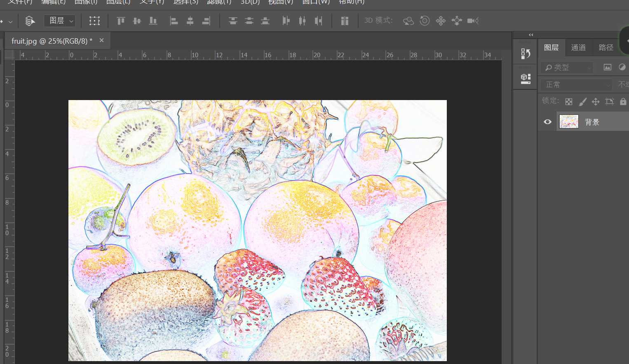This screenshot has height=364, width=629.
Task: Open the Properties panel icon below History
Action: [x=526, y=78]
